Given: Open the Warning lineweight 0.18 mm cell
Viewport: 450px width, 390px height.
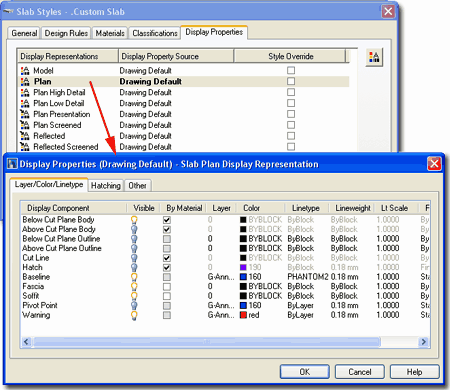Looking at the screenshot, I should [344, 315].
